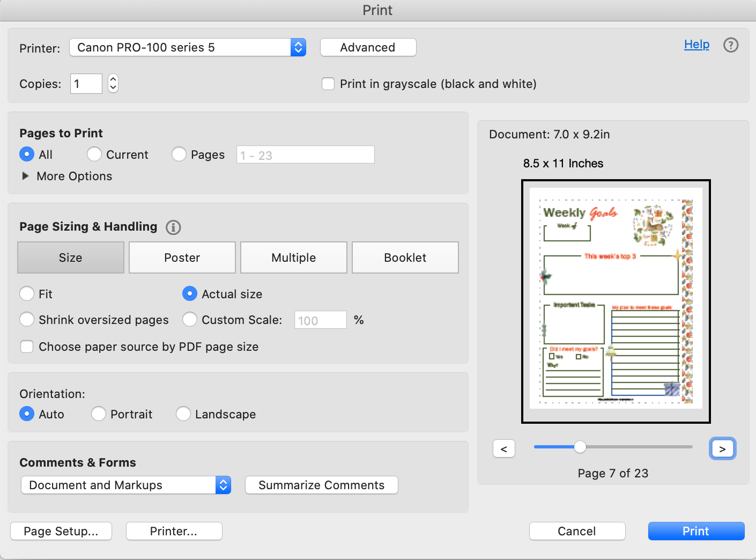Click the Advanced button
Screen dimensions: 756x560
pyautogui.click(x=368, y=48)
